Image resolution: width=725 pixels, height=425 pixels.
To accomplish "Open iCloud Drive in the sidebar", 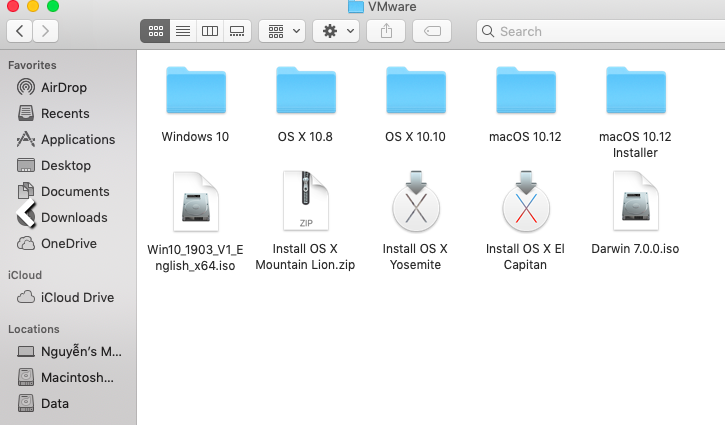I will point(68,297).
